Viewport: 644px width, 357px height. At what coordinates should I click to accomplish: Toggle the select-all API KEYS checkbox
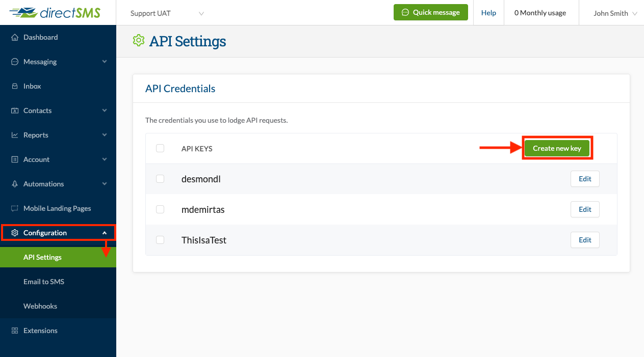[x=160, y=148]
